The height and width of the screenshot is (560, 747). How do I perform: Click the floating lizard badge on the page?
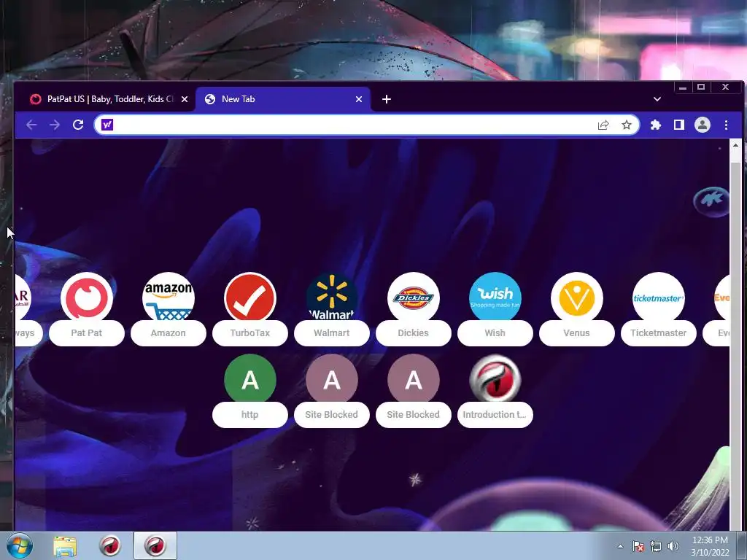pyautogui.click(x=711, y=201)
